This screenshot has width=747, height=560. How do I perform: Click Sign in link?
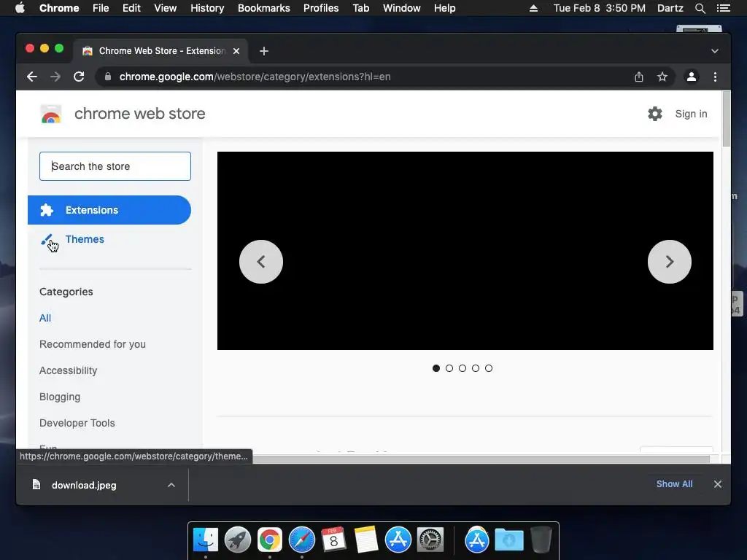point(691,114)
